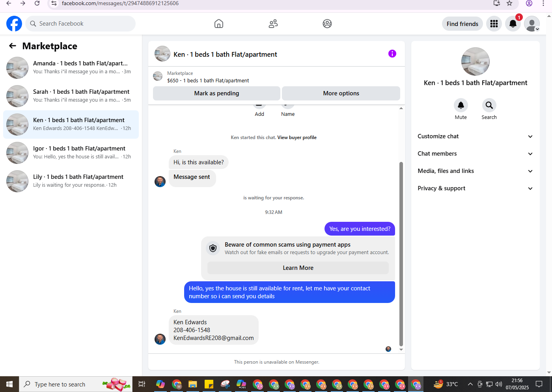
Task: Open the account profile avatar menu
Action: (532, 24)
